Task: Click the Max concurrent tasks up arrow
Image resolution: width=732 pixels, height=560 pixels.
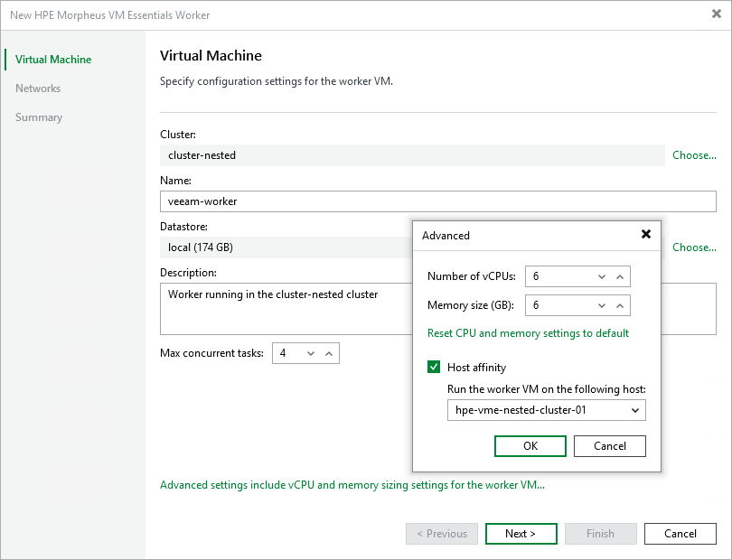Action: 330,353
